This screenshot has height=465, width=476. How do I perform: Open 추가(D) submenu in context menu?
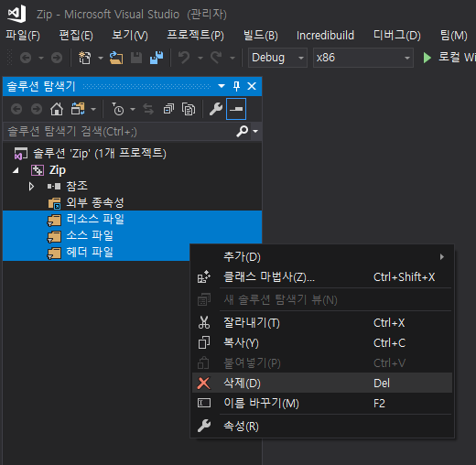[x=322, y=257]
